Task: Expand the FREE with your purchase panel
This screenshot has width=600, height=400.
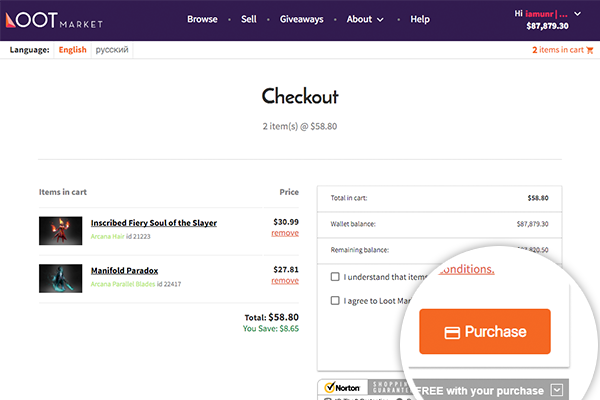Action: (557, 390)
